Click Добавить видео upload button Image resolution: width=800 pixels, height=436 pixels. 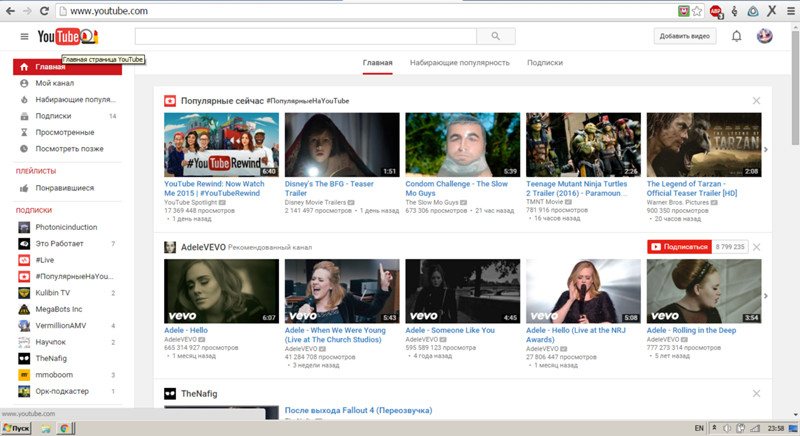685,36
